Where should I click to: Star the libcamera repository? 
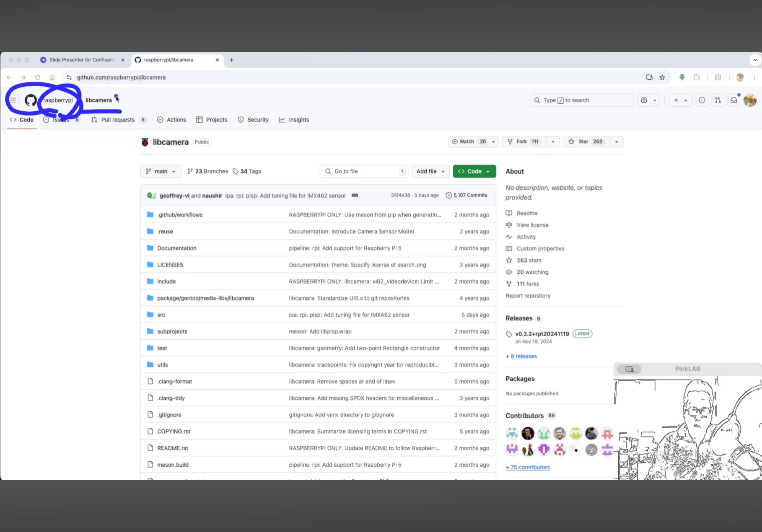pyautogui.click(x=586, y=142)
